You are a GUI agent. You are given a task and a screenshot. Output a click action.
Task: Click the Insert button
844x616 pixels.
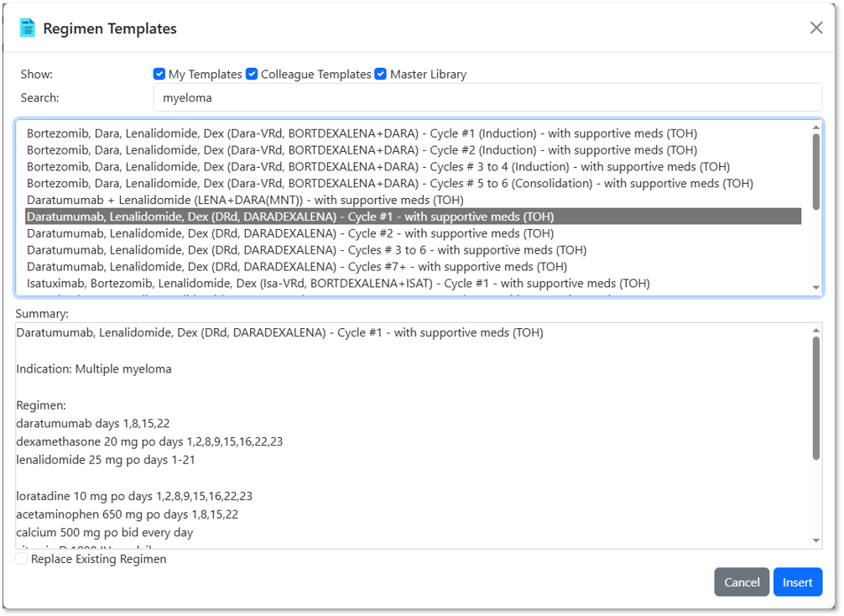pos(797,582)
